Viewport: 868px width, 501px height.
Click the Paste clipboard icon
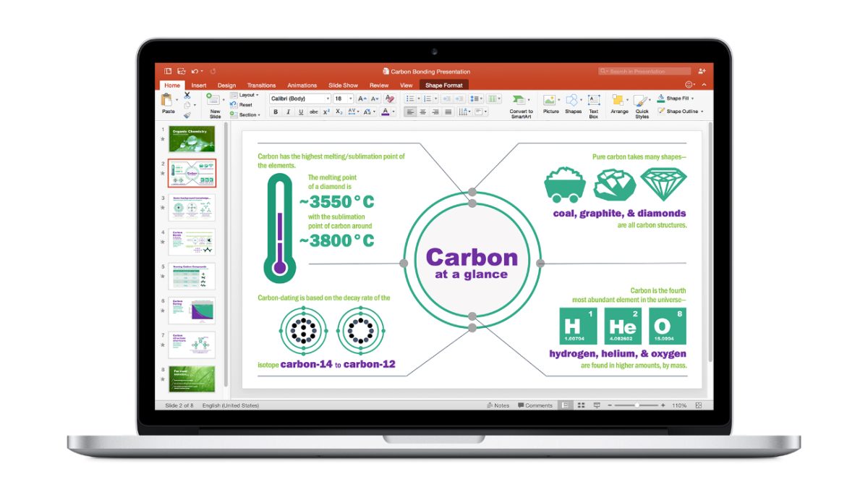pyautogui.click(x=168, y=101)
